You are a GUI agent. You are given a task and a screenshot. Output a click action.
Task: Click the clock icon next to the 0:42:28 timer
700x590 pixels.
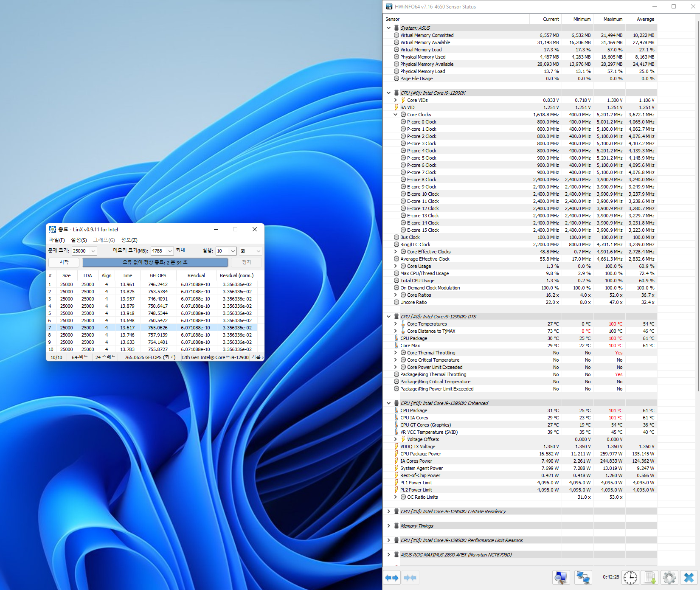pyautogui.click(x=630, y=578)
